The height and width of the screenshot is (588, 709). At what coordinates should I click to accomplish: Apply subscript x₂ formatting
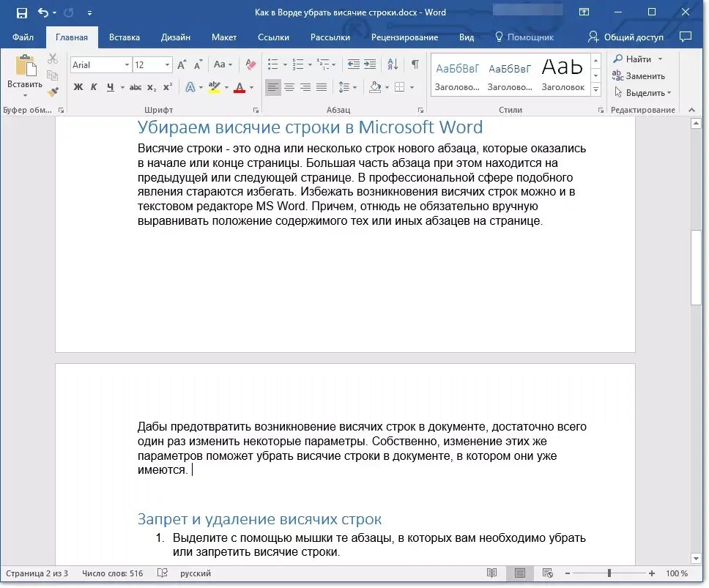click(x=152, y=87)
